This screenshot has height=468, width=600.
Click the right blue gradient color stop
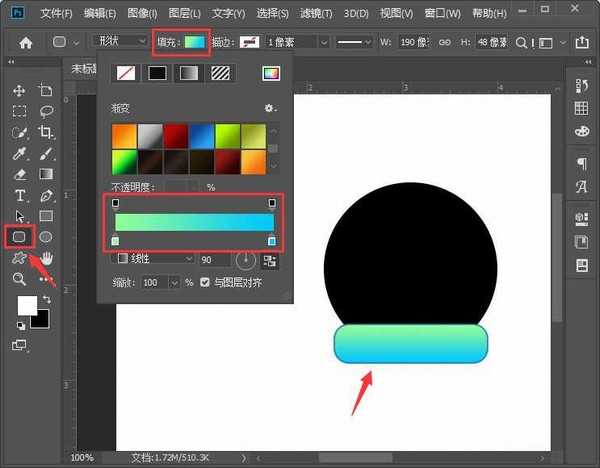[272, 241]
